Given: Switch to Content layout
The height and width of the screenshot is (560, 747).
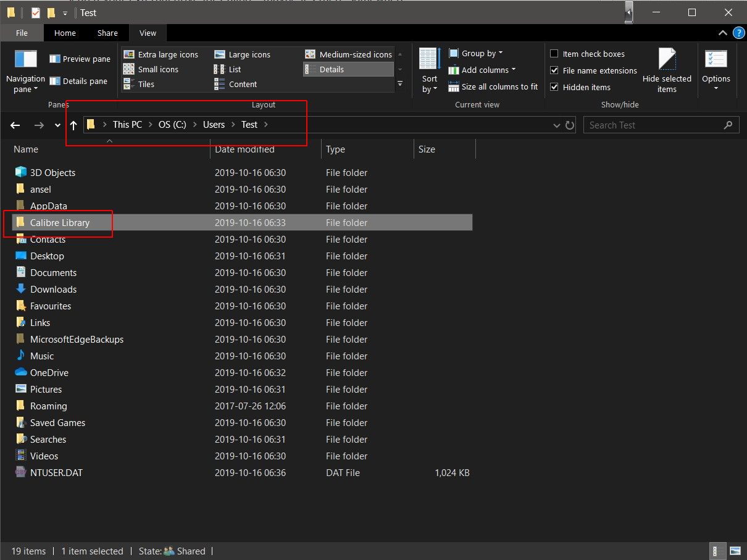Looking at the screenshot, I should click(235, 84).
